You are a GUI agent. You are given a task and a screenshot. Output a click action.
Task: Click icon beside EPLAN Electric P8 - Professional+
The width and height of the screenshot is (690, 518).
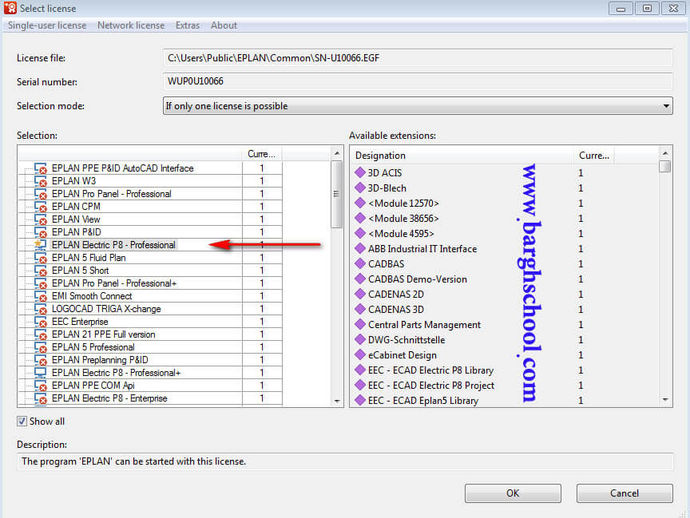point(41,373)
